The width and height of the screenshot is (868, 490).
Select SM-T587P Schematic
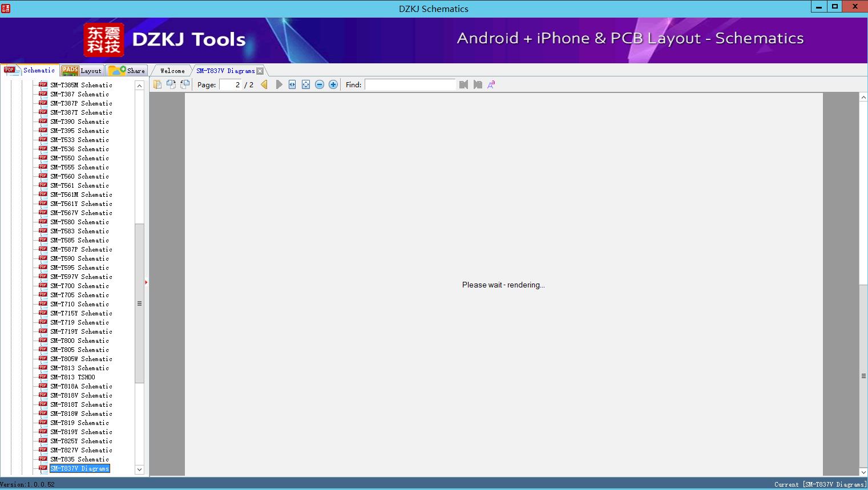(81, 249)
